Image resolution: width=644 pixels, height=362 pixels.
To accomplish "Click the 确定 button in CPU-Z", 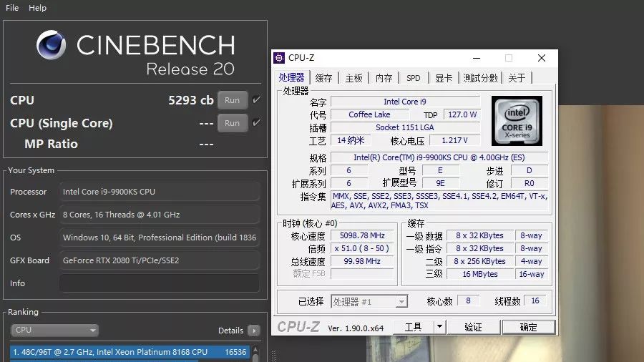I will [529, 327].
